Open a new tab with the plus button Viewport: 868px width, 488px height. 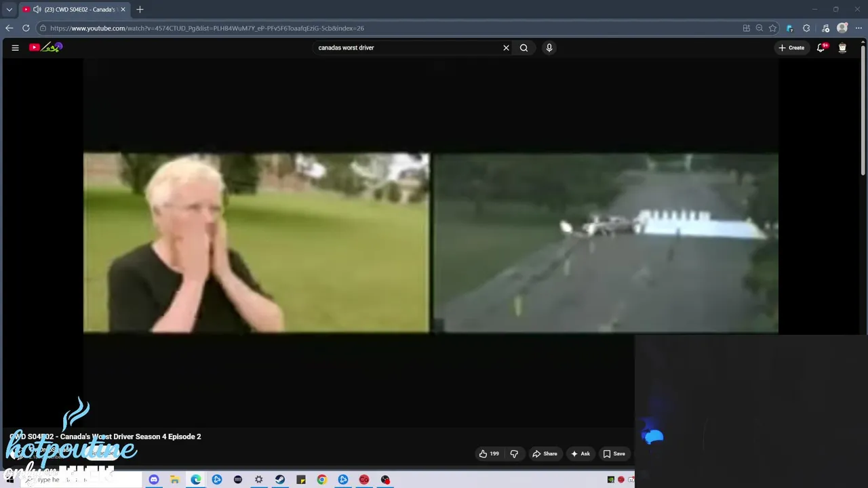[140, 9]
